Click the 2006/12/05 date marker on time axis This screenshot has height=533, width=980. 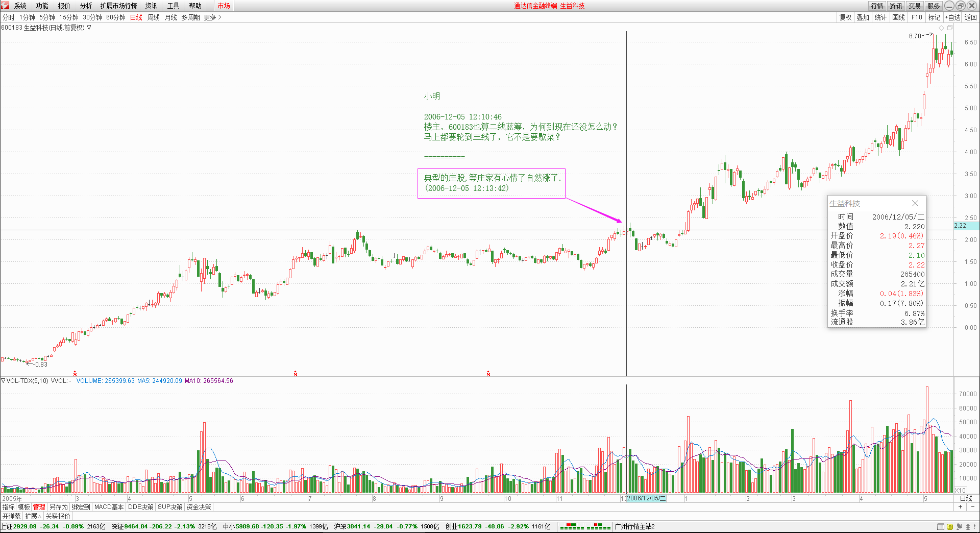pyautogui.click(x=646, y=498)
